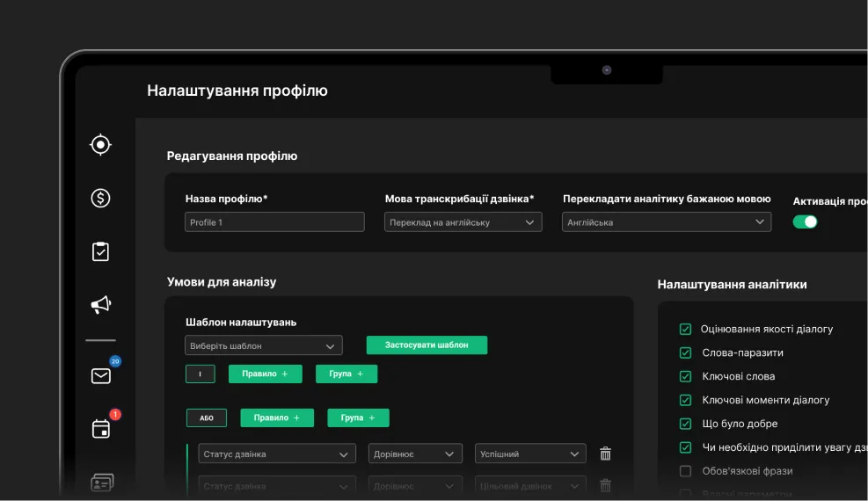Expand the 'Дорівнює' operator dropdown

tap(414, 454)
